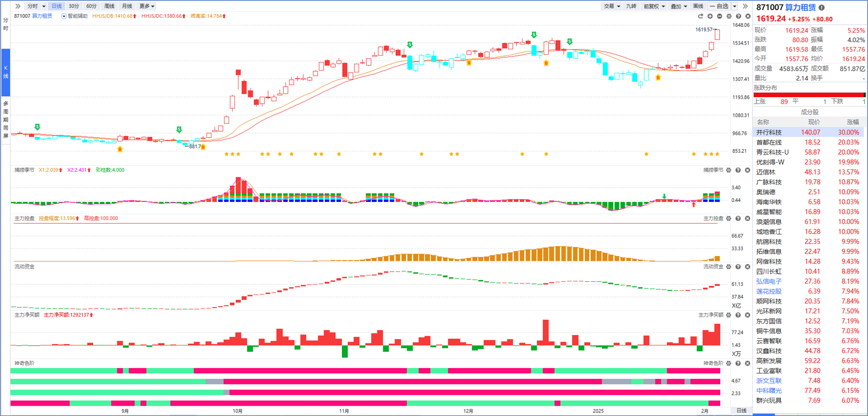Screen dimensions: 868x416
Task: Click the red 涨跌分布 distribution bar
Action: (x=809, y=95)
